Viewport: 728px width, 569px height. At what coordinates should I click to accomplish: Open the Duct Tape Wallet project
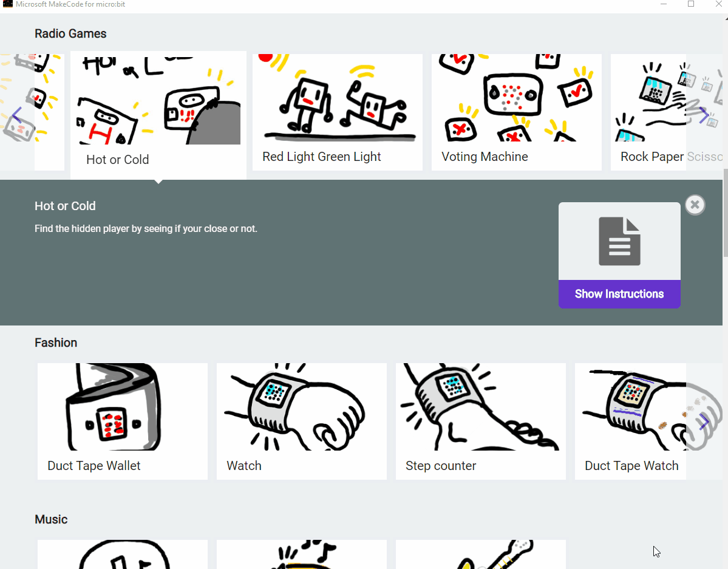pyautogui.click(x=123, y=421)
